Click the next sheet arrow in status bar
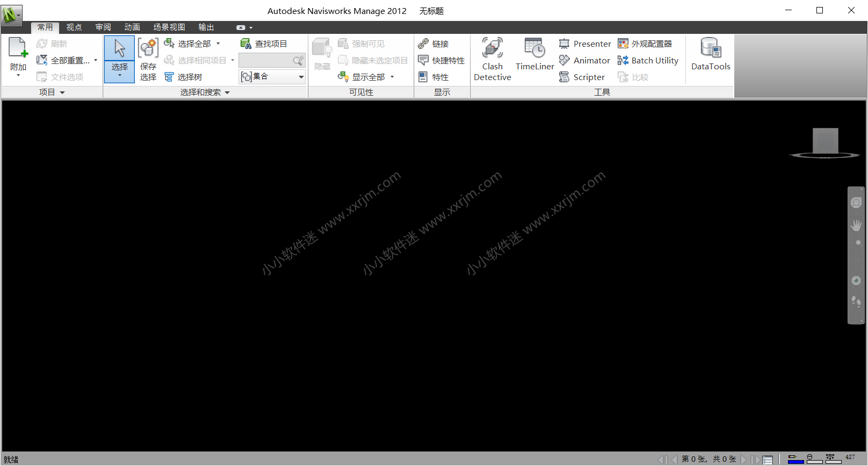Screen dimensions: 868x466 744,460
